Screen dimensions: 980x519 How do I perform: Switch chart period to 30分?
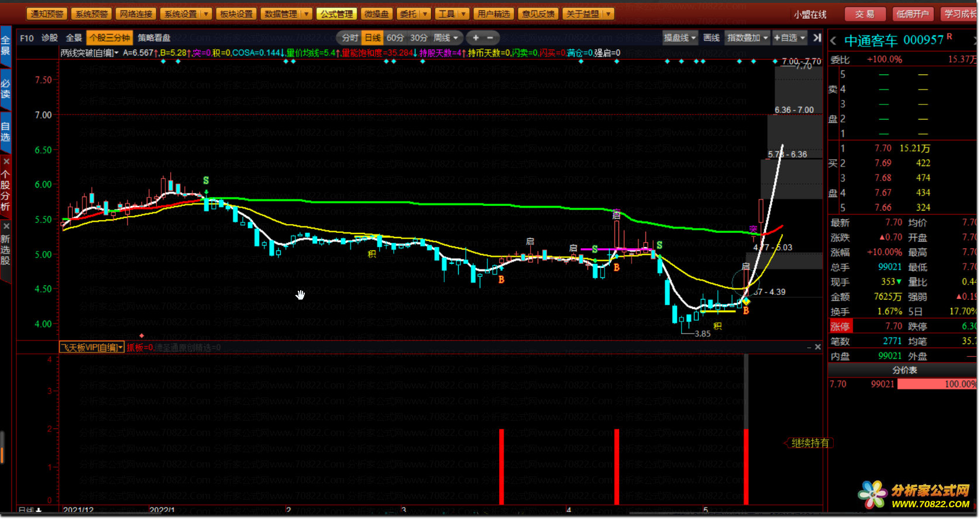419,38
